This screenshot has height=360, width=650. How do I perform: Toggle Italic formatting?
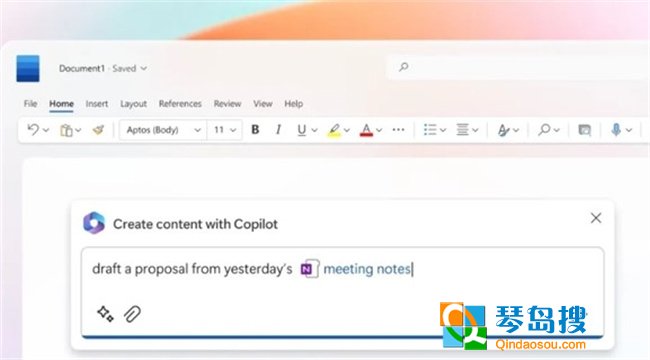click(279, 130)
